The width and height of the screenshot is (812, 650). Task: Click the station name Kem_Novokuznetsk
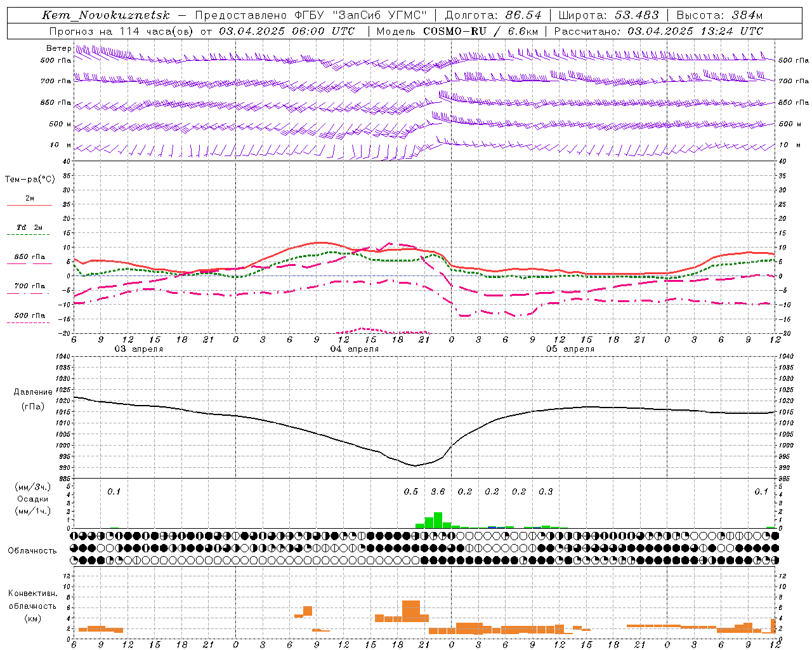tap(106, 15)
